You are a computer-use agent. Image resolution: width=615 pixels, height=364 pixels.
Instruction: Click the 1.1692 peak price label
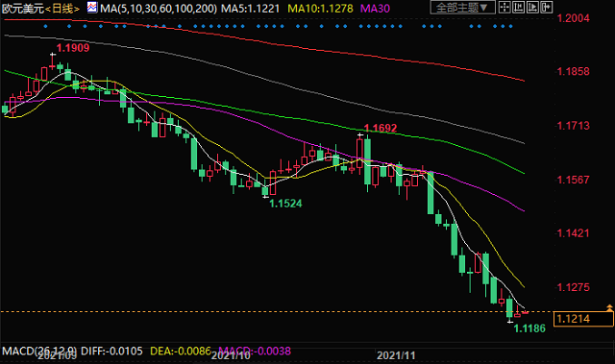(x=381, y=128)
